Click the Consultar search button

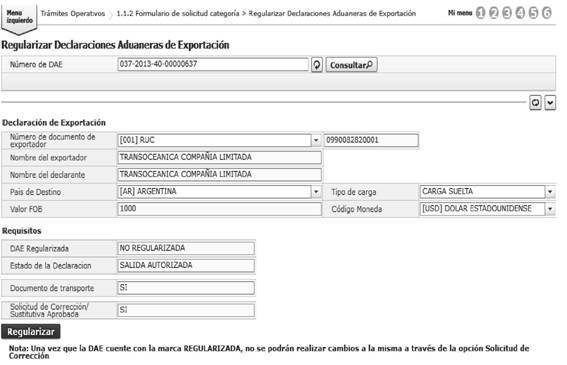(351, 65)
